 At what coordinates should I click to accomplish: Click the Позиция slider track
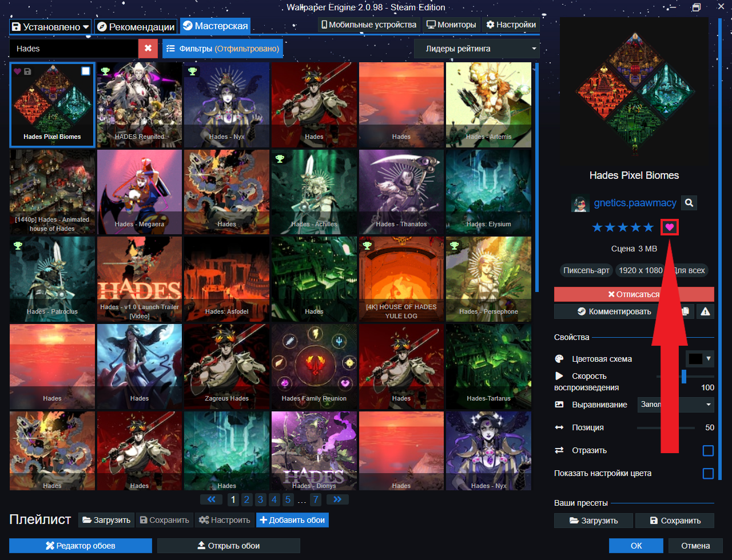(666, 427)
